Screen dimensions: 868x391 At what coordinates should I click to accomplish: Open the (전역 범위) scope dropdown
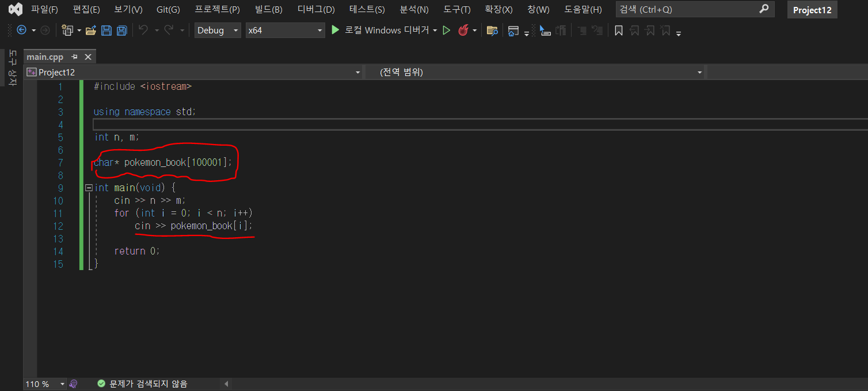coord(535,72)
